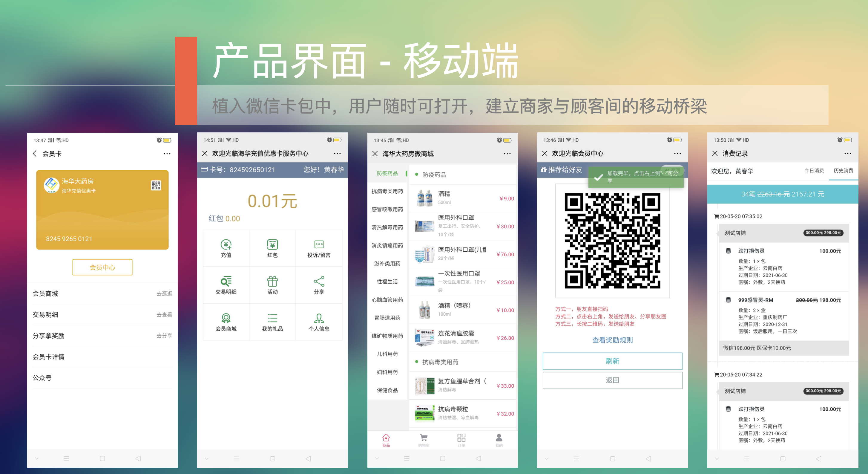This screenshot has height=474, width=868.
Task: Open 公众号 row
Action: [x=102, y=378]
